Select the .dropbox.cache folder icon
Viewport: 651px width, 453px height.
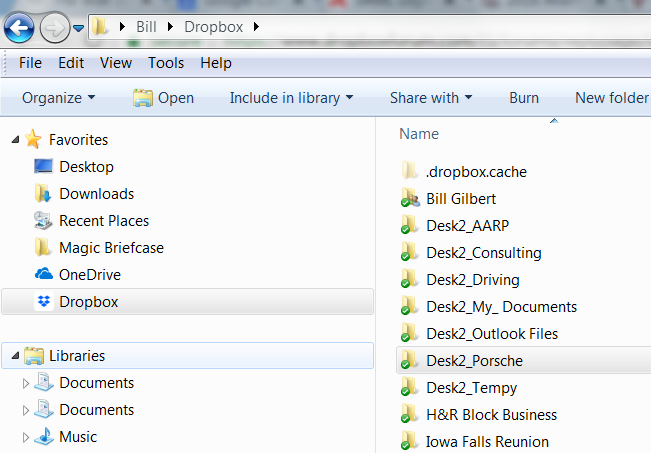click(409, 171)
